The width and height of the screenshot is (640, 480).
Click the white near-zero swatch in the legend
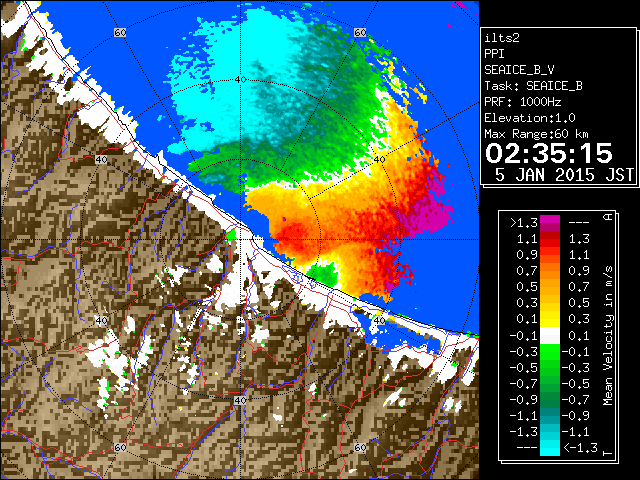click(x=550, y=336)
